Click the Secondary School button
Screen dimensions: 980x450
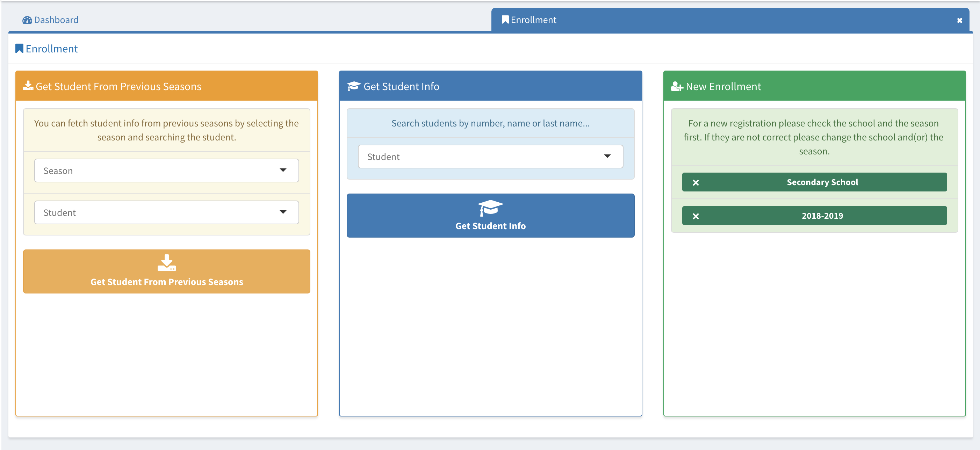[822, 182]
